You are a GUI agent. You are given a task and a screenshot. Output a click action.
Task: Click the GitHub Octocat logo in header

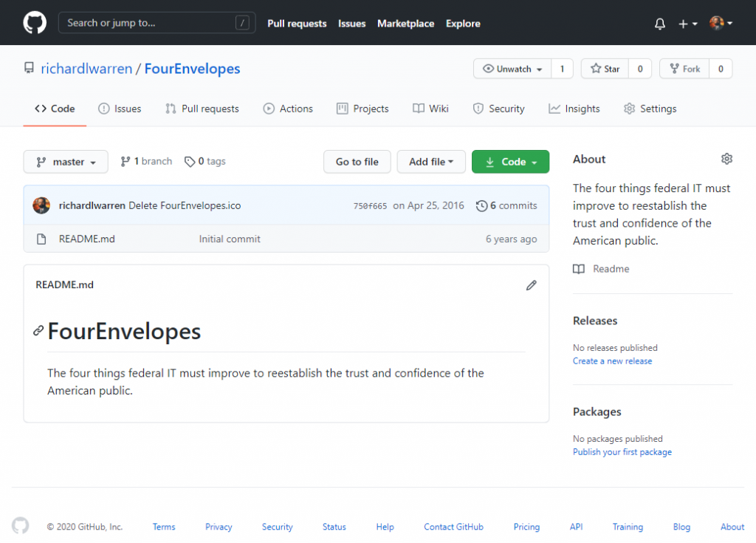click(x=35, y=23)
